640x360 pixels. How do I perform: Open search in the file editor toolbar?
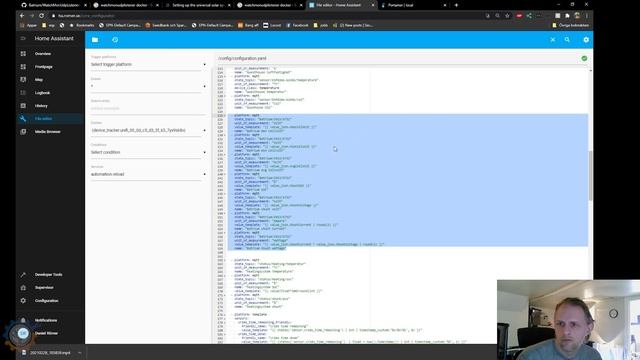click(567, 40)
